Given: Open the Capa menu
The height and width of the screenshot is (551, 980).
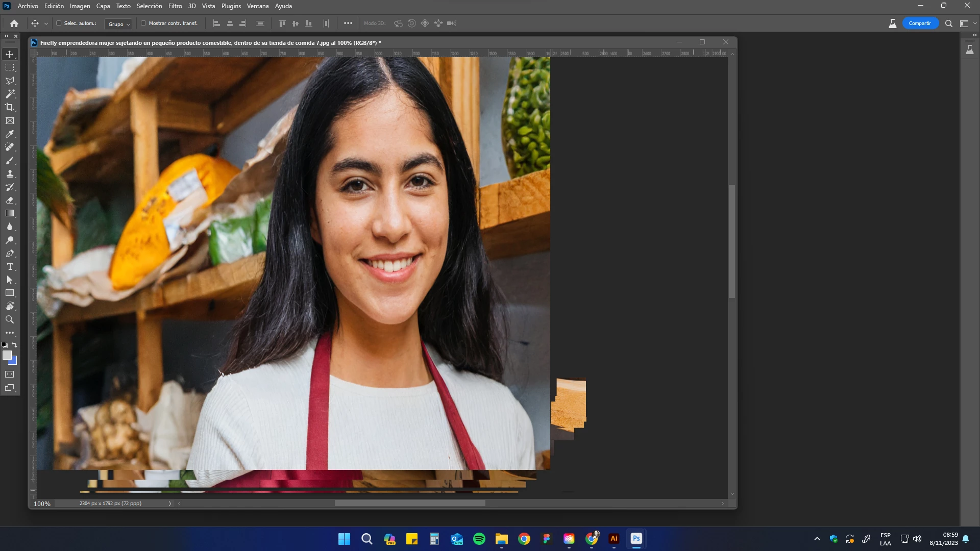Looking at the screenshot, I should tap(103, 6).
